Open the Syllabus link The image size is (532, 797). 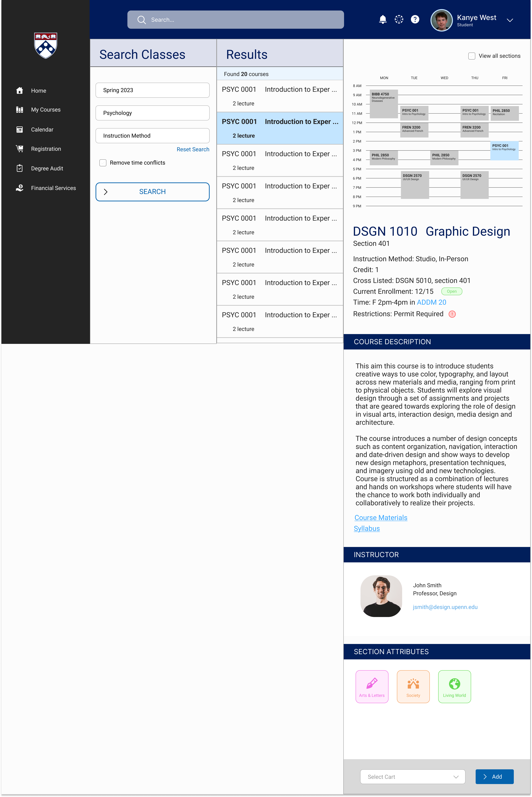coord(367,529)
